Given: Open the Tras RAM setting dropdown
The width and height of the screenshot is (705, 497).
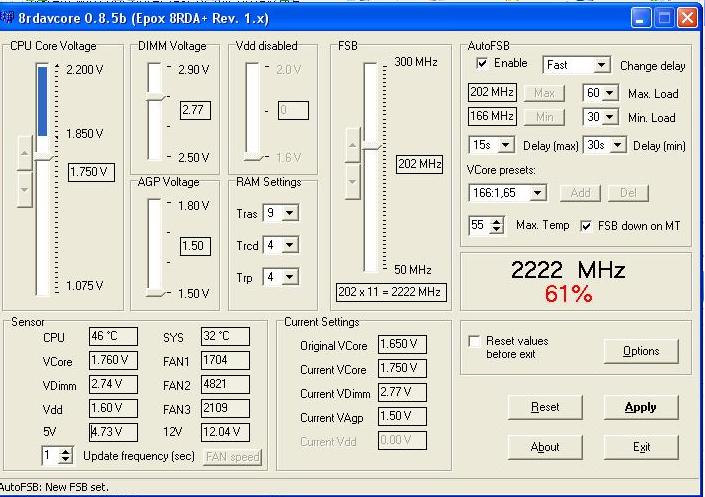Looking at the screenshot, I should click(x=290, y=213).
